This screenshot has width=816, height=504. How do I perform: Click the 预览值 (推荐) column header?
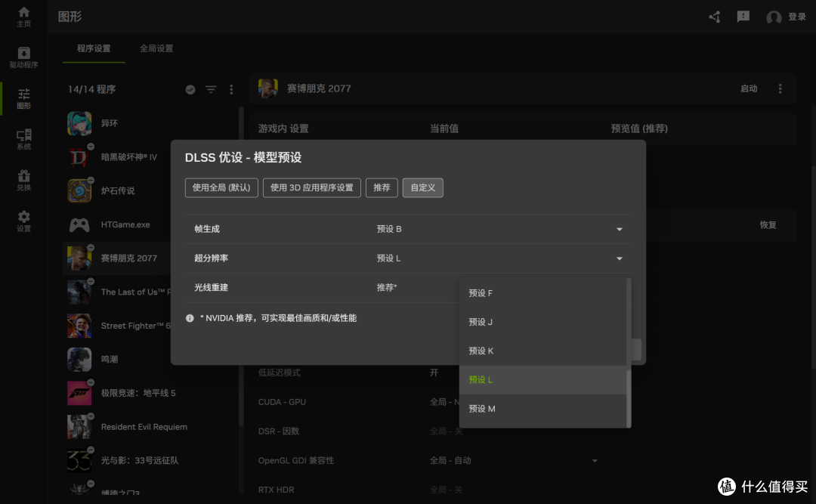(x=639, y=128)
